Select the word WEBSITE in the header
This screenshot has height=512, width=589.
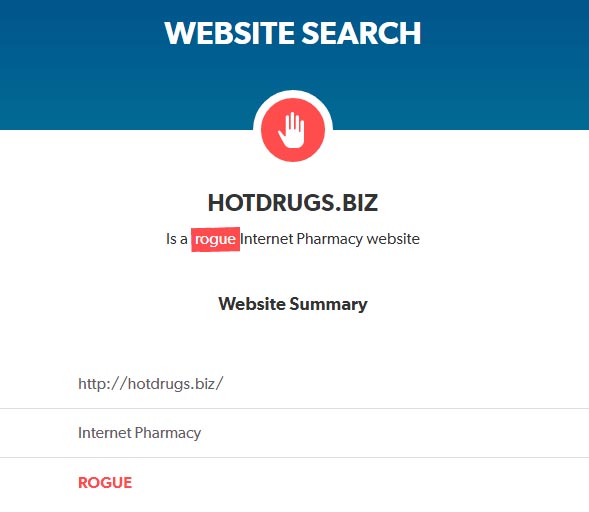pos(230,33)
